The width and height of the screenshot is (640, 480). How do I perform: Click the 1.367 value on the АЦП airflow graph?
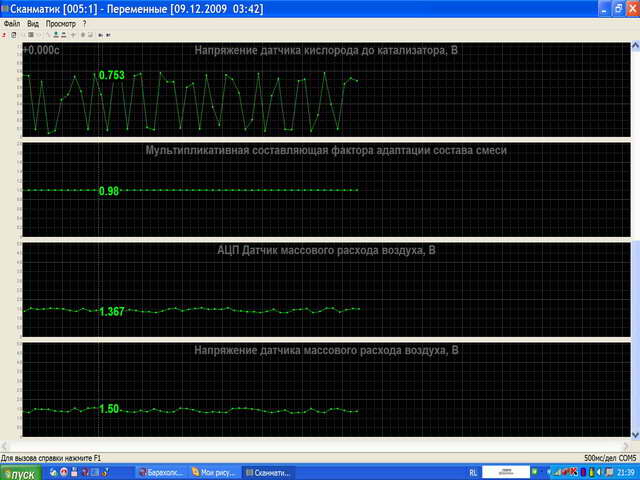(111, 312)
